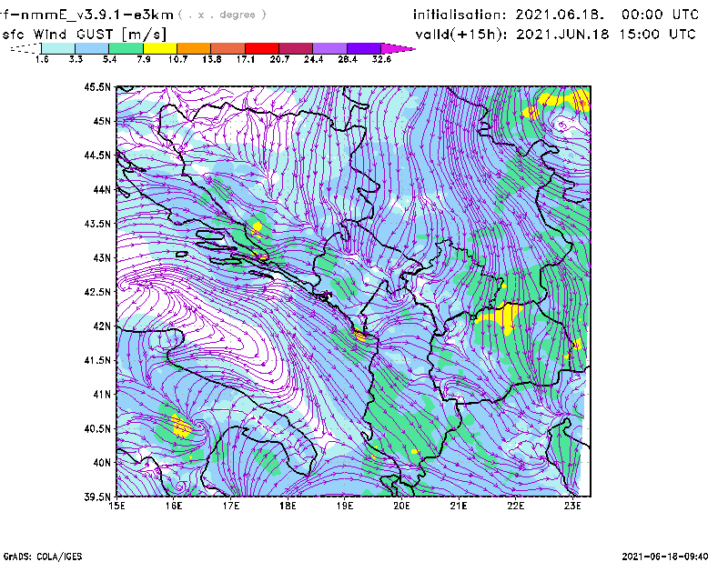Click the 17E longitude label

231,506
